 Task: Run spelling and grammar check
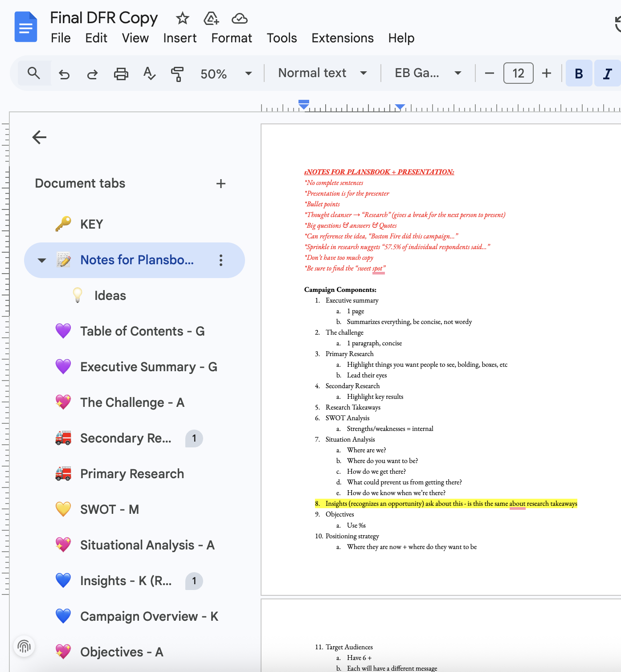149,74
